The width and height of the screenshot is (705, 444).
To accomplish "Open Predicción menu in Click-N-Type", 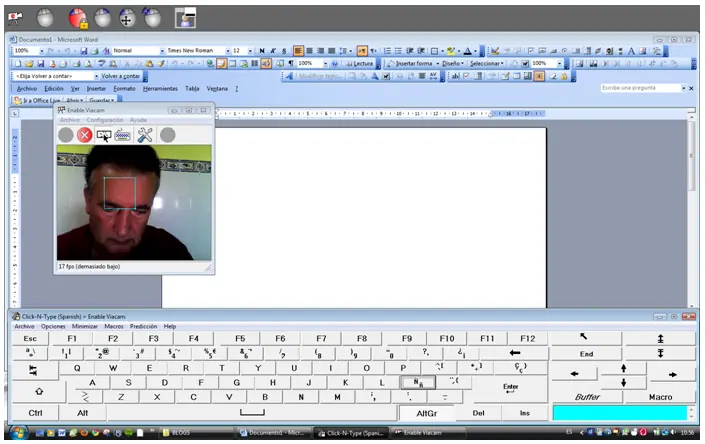I will pyautogui.click(x=143, y=326).
